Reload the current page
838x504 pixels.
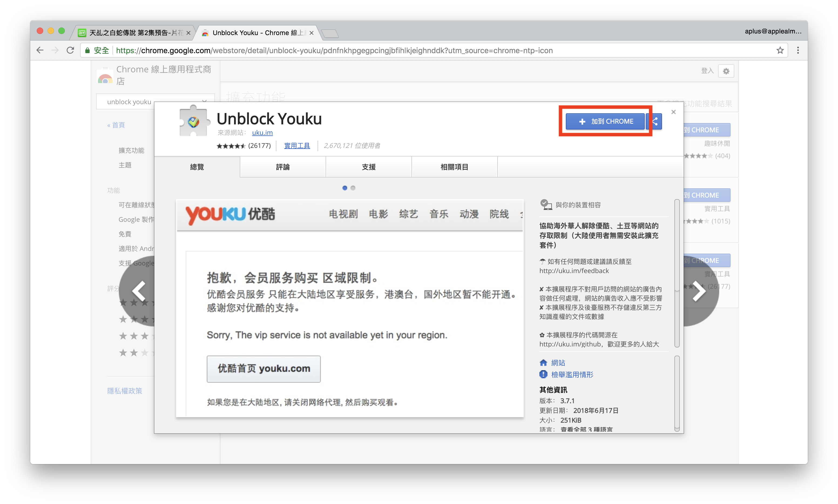coord(70,50)
